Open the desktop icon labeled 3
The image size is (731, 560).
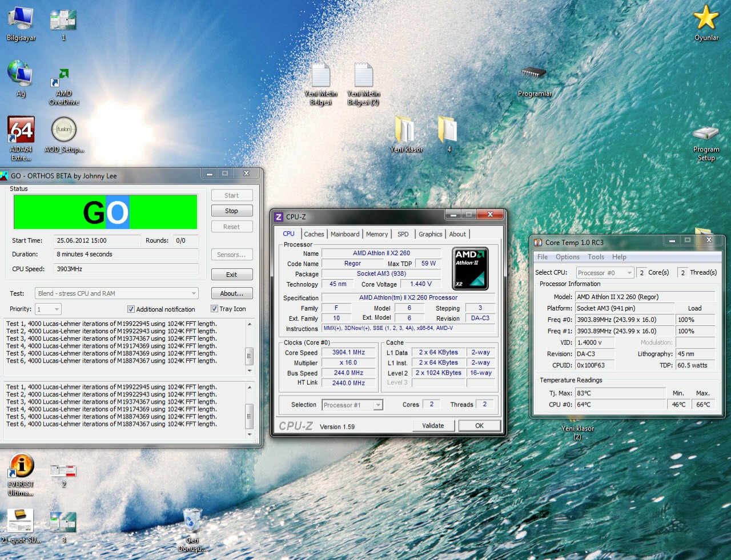click(x=63, y=526)
